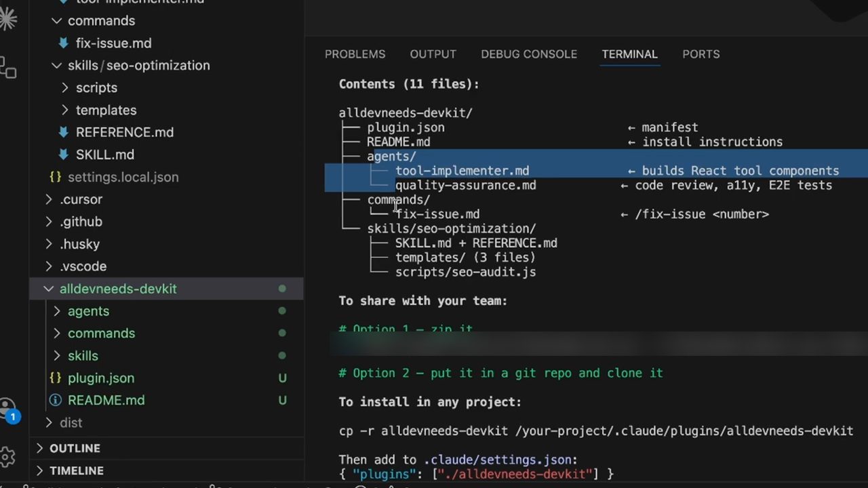Screen dimensions: 868x488
Task: Open the Accounts icon with notification badge
Action: 7,409
